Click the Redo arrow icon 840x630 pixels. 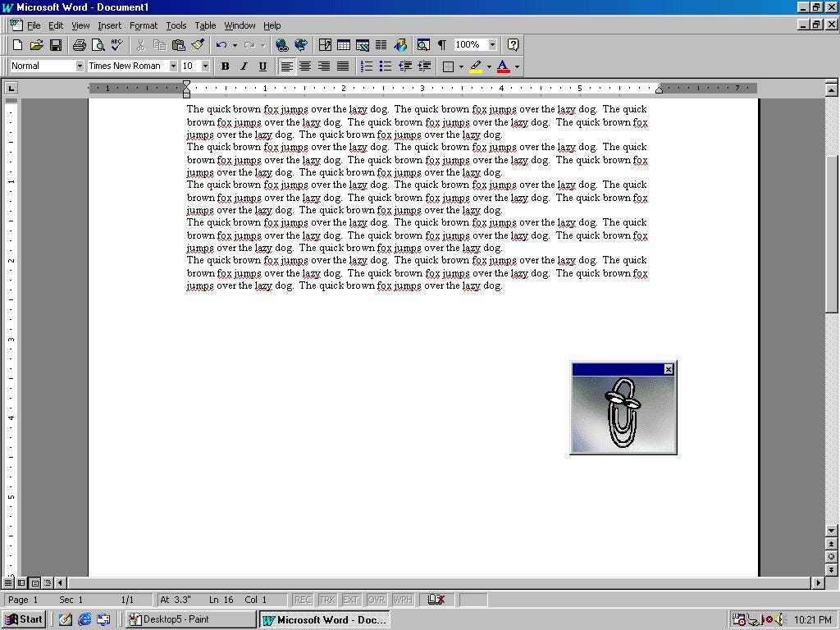pos(249,45)
